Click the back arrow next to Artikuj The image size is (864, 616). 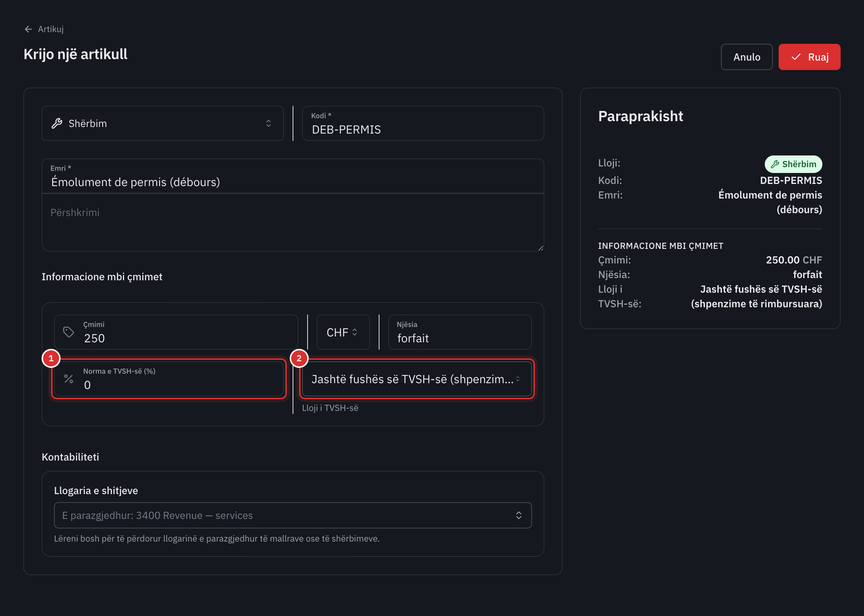[x=28, y=29]
